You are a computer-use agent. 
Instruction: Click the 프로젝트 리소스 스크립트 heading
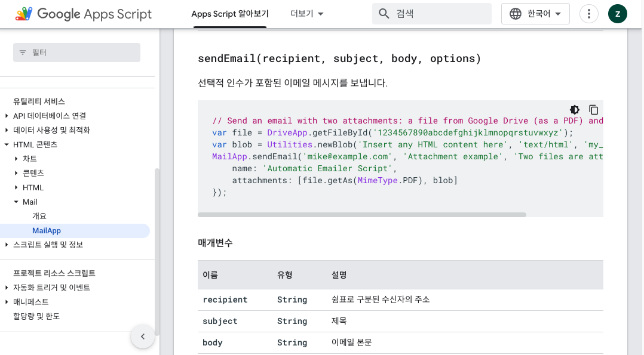[54, 273]
